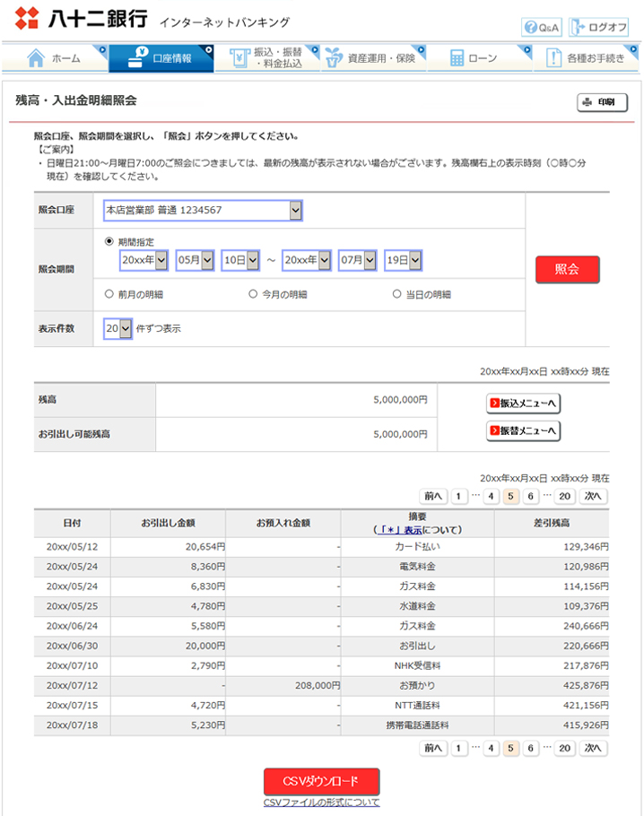Click the logoff door icon
This screenshot has width=644, height=816.
point(578,27)
